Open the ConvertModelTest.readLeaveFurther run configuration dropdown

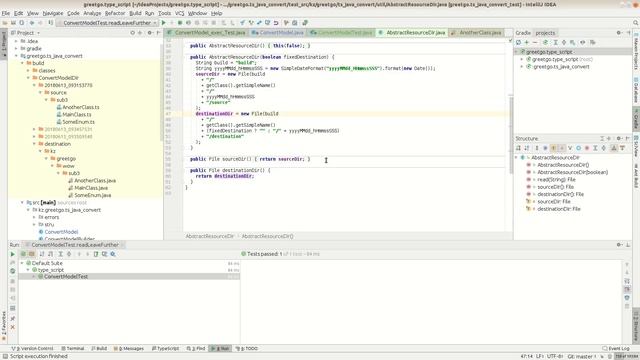point(107,23)
